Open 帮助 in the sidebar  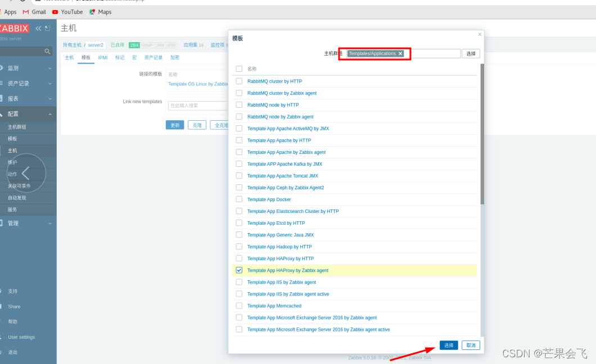click(12, 322)
